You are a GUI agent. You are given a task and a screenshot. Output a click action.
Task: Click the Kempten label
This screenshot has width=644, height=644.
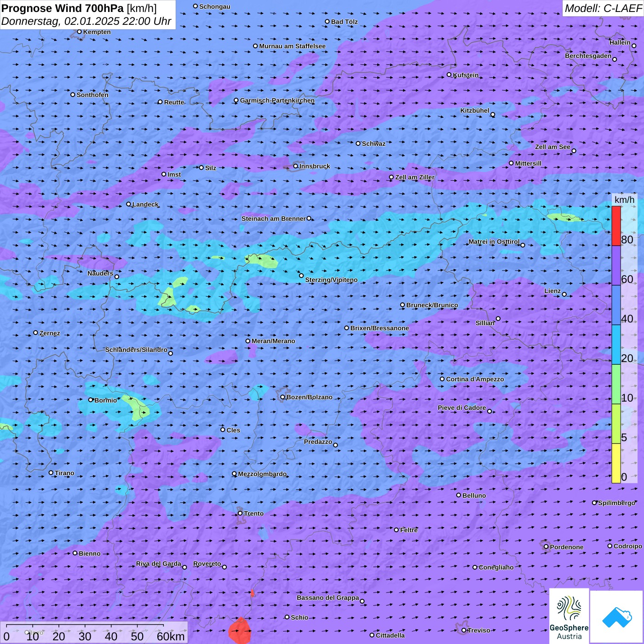click(97, 32)
